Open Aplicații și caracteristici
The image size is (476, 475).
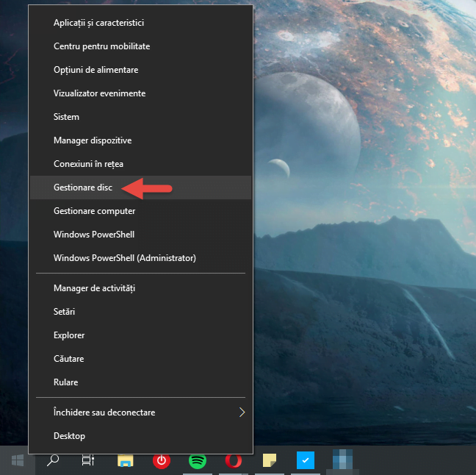(x=140, y=23)
